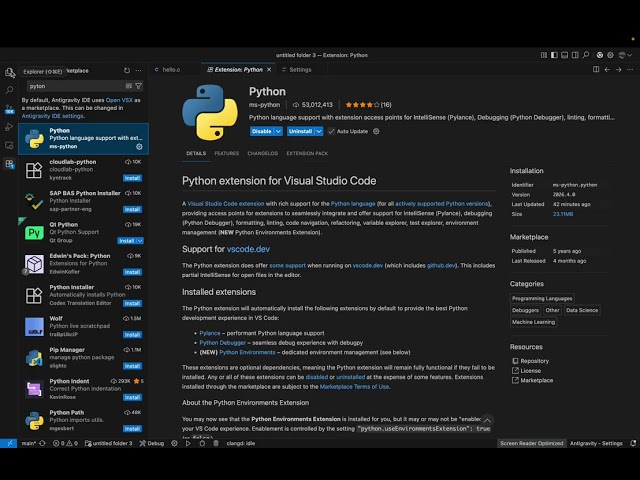Select the Details tab
Image resolution: width=640 pixels, height=480 pixels.
[196, 153]
